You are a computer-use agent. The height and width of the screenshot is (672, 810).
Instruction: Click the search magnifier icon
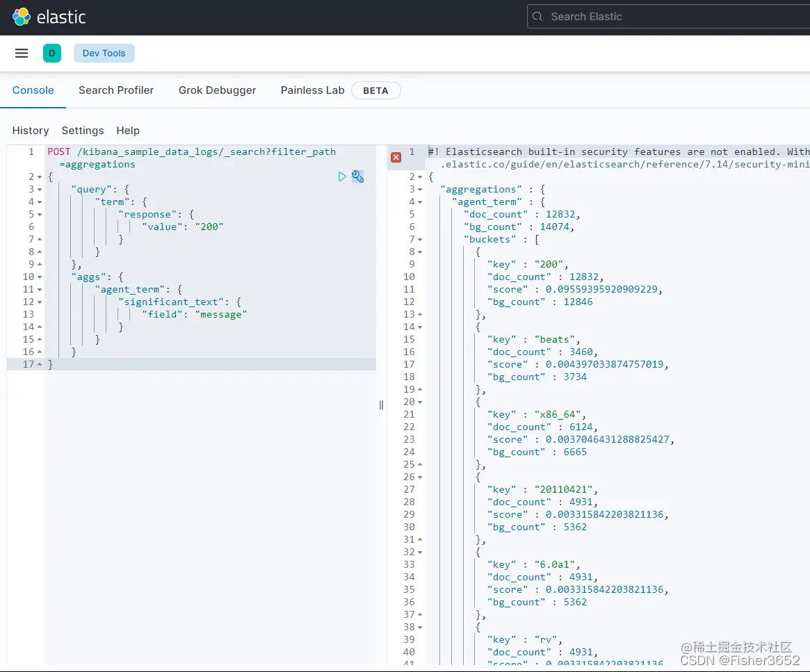click(x=537, y=17)
